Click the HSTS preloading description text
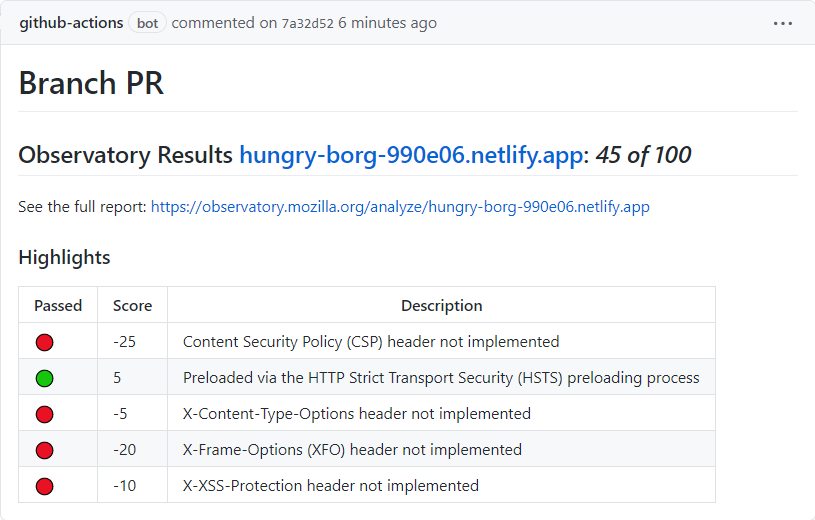The width and height of the screenshot is (815, 520). (x=441, y=378)
